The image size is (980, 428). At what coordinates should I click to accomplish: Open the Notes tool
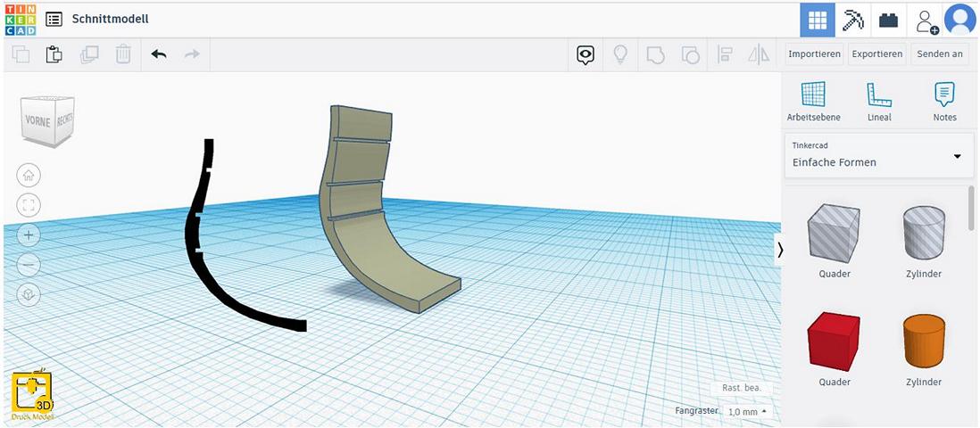coord(944,102)
